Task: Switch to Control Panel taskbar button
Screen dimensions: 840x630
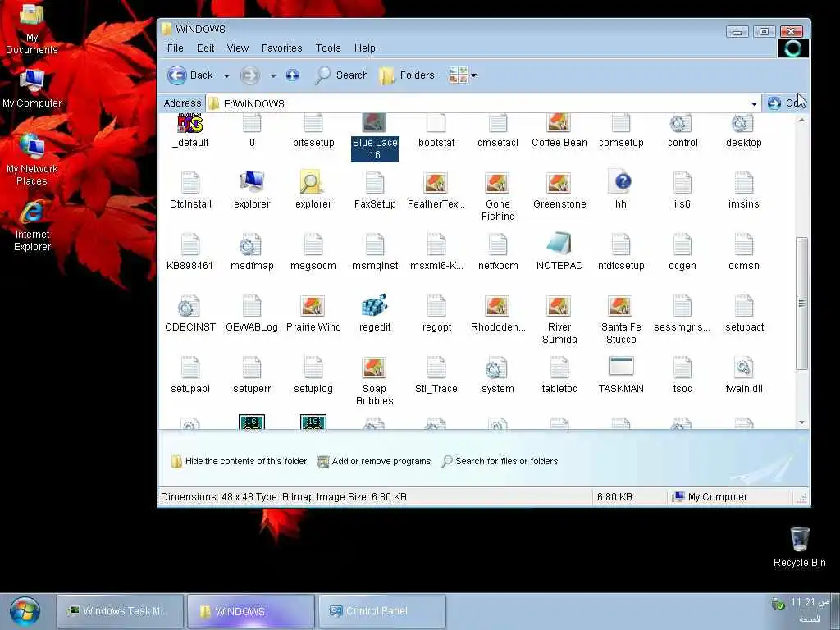Action: [382, 611]
